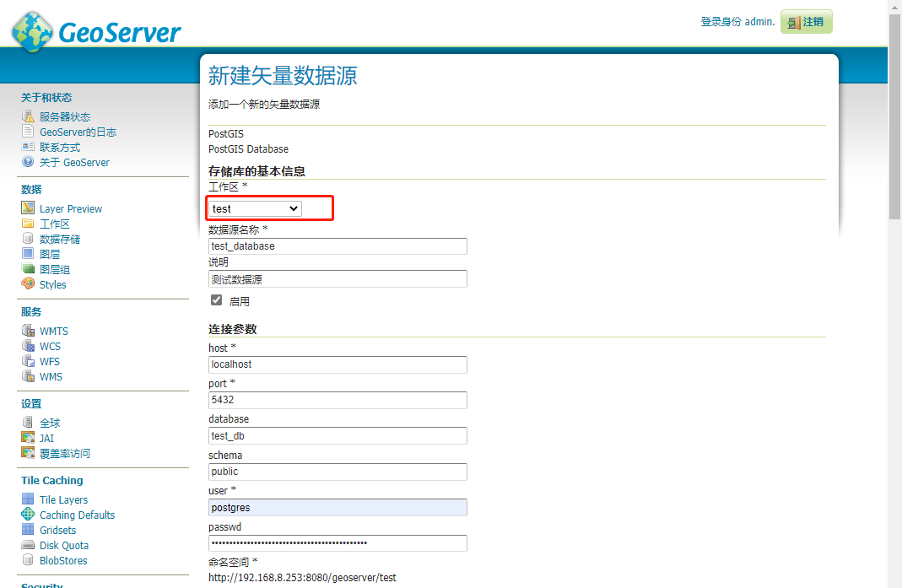Open 覆盖率访问 coverage access link
The width and height of the screenshot is (902, 588).
click(x=64, y=453)
